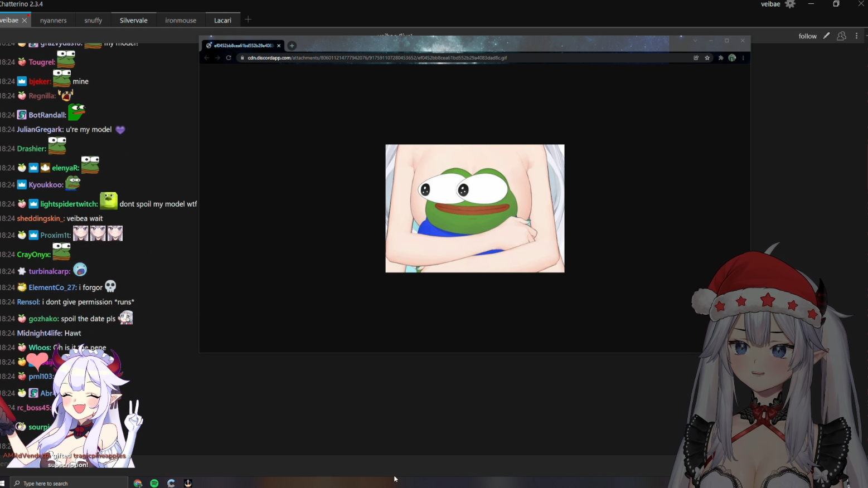Open Chatterino from the taskbar
This screenshot has width=868, height=488.
pyautogui.click(x=171, y=483)
